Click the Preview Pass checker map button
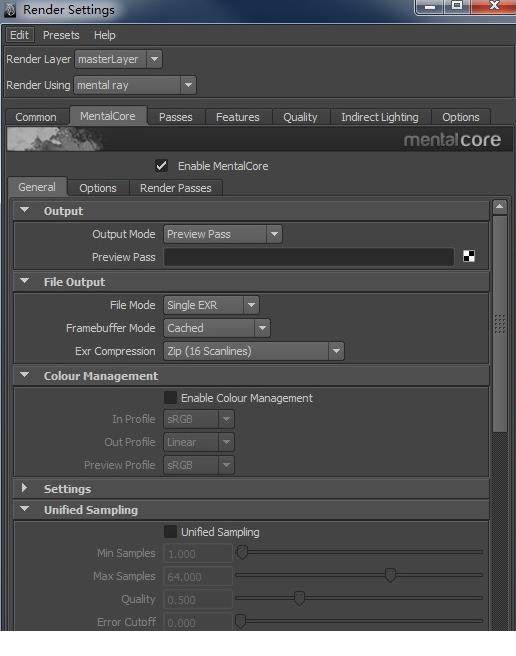The image size is (516, 656). tap(469, 256)
